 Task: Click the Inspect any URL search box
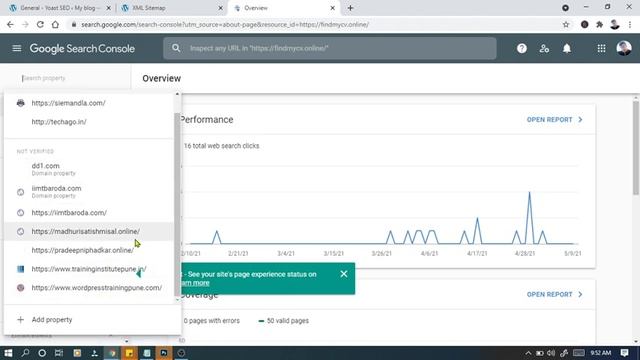(330, 48)
